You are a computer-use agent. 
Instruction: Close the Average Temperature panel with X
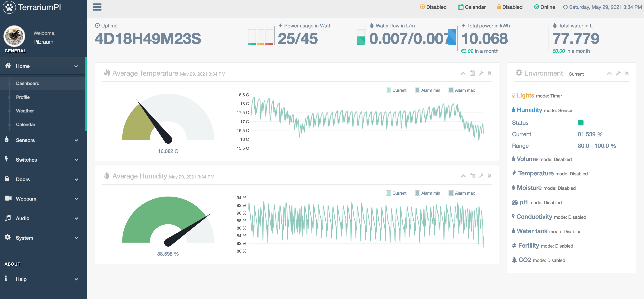[x=489, y=73]
